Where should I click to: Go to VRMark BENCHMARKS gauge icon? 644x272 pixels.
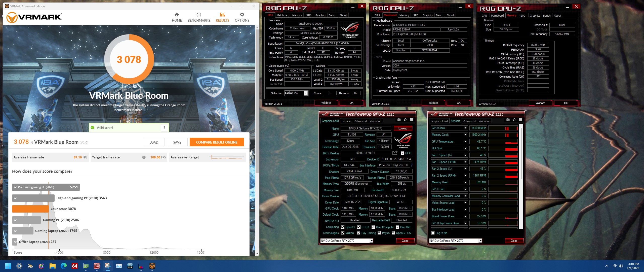[199, 15]
